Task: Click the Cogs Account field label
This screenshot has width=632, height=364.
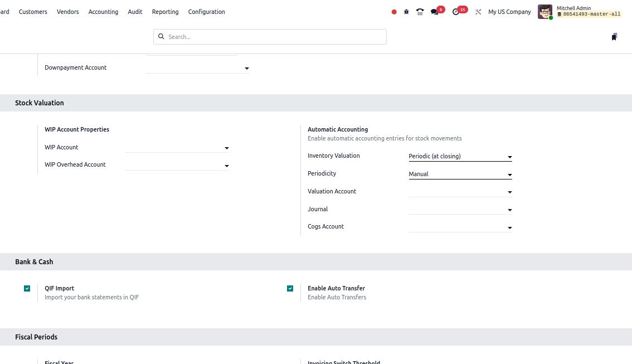Action: point(325,226)
